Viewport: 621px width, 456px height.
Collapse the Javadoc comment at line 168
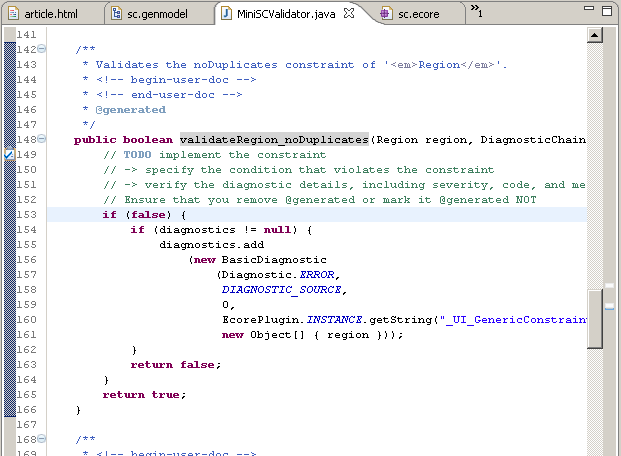coord(41,439)
